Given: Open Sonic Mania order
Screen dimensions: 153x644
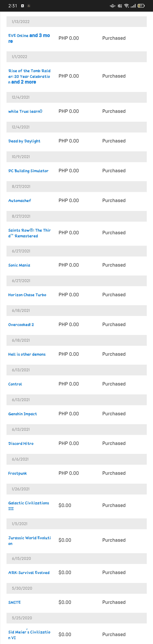Looking at the screenshot, I should point(19,265).
